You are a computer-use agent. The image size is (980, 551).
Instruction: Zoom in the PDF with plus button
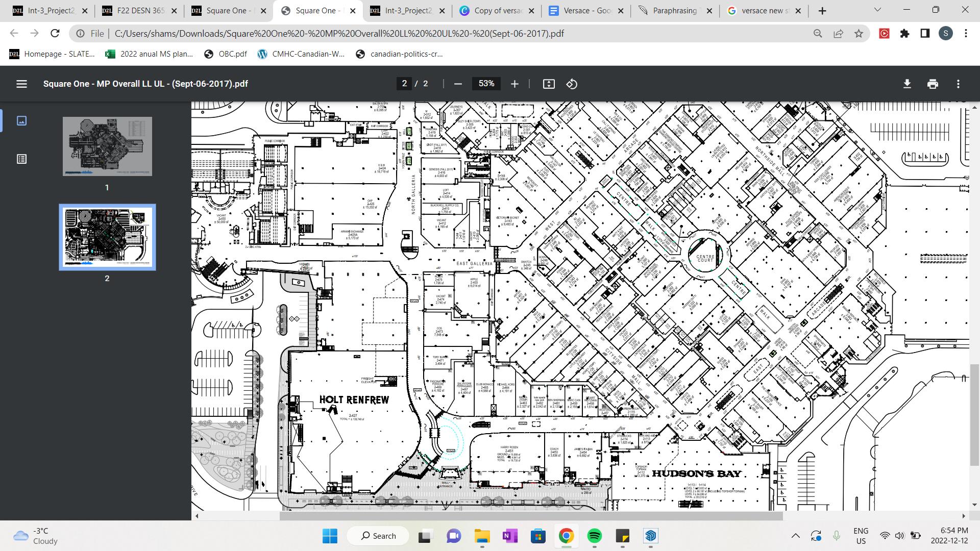514,84
